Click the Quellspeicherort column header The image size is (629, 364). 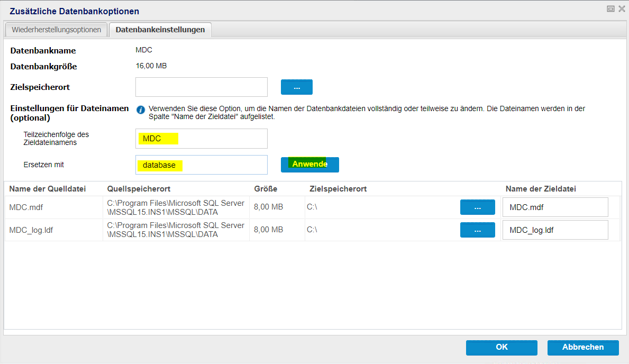[139, 189]
